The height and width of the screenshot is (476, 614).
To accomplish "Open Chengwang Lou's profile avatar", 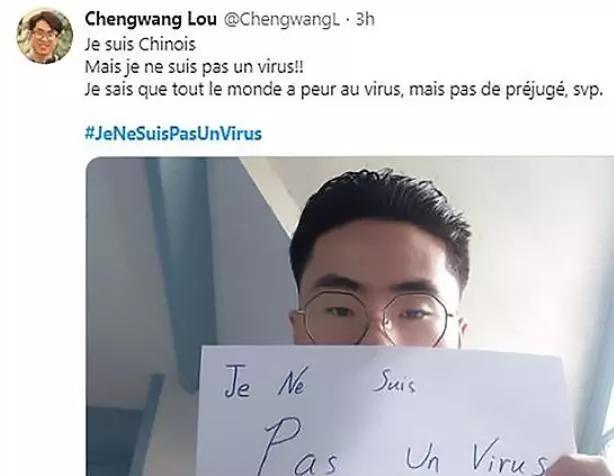I will click(45, 36).
